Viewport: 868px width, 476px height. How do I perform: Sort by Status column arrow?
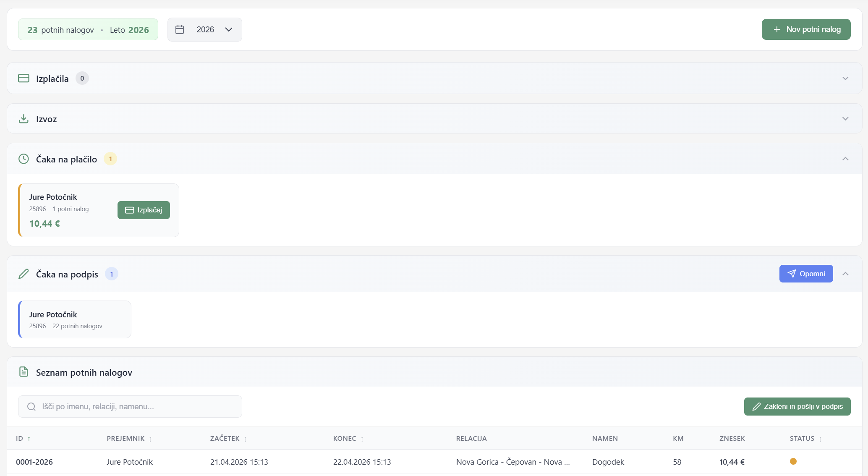pyautogui.click(x=820, y=439)
